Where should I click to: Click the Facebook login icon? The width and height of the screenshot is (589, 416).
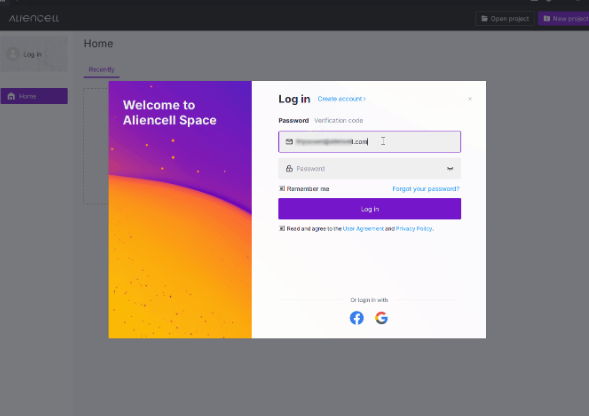(356, 318)
